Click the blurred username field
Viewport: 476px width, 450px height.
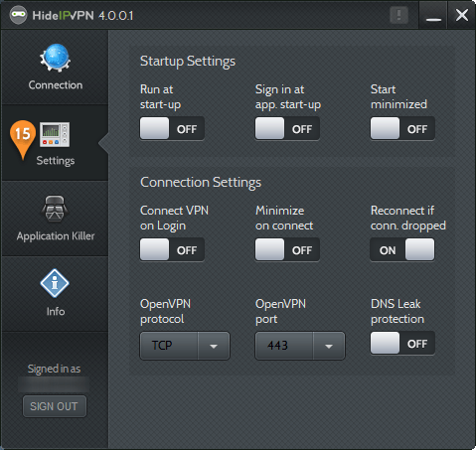pos(54,384)
